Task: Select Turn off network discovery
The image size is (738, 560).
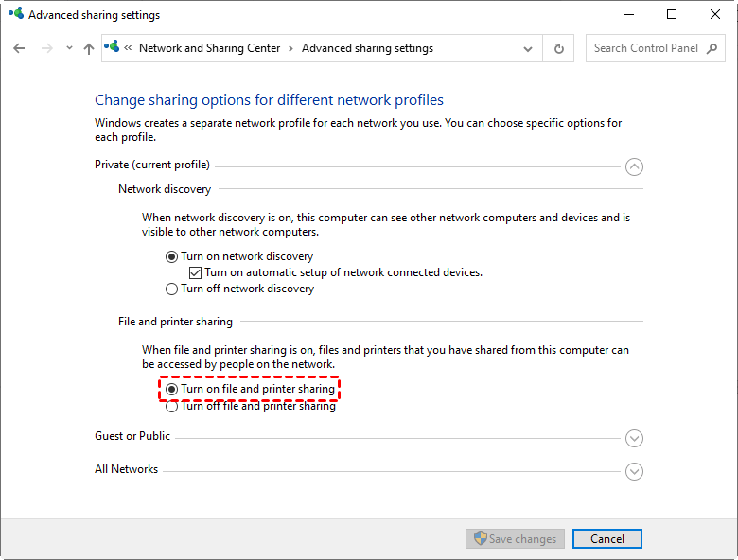Action: point(171,289)
